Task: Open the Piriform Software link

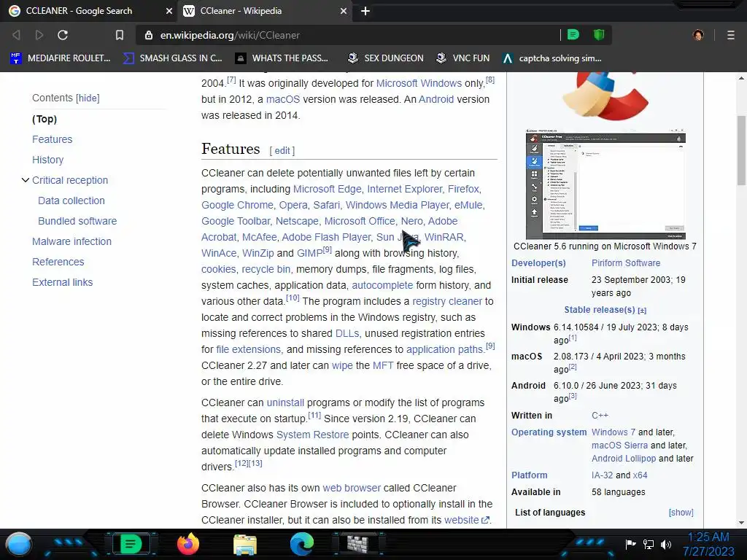Action: point(626,263)
